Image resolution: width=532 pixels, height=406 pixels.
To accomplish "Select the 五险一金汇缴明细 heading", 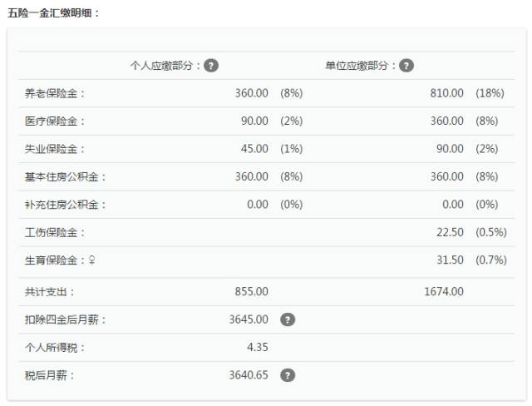I will (53, 13).
